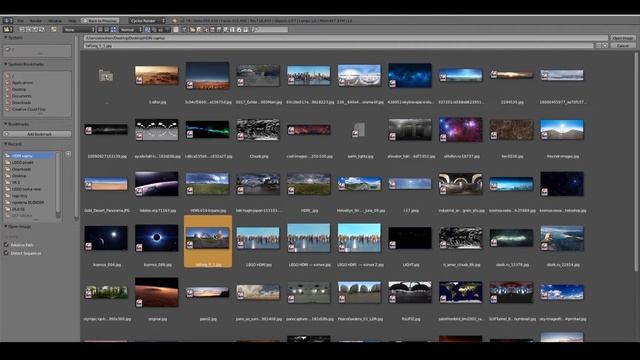Select highlighted HDRI folder in Recent list
Viewport: 640px width, 360px height.
click(29, 156)
